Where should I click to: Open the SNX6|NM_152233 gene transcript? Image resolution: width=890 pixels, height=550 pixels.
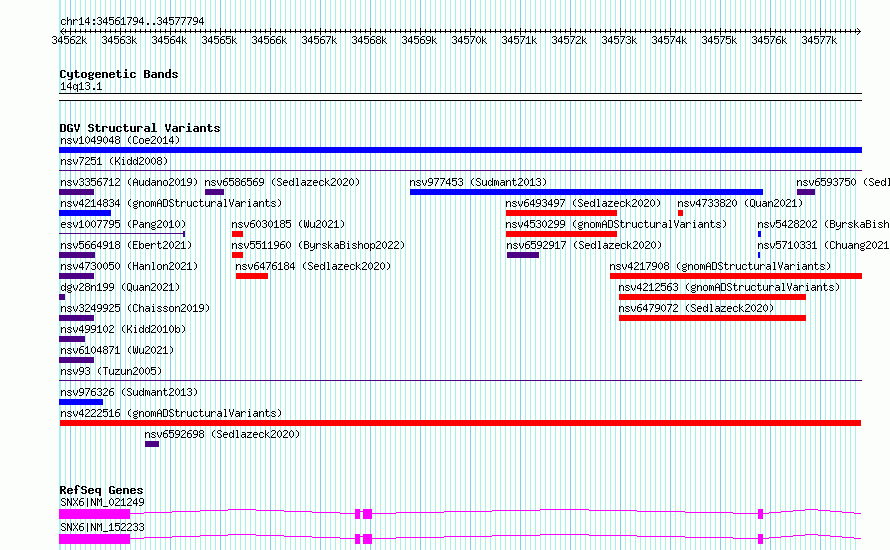point(102,527)
